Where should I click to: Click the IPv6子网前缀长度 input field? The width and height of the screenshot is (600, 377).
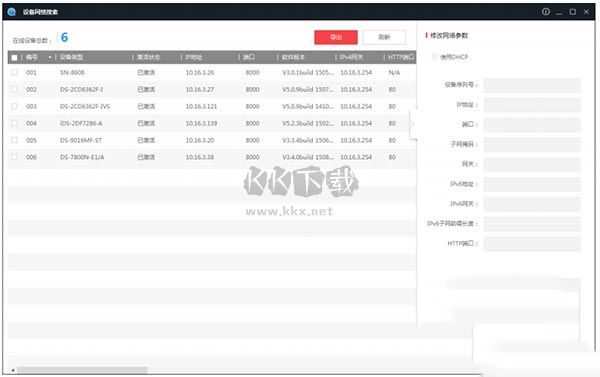532,224
